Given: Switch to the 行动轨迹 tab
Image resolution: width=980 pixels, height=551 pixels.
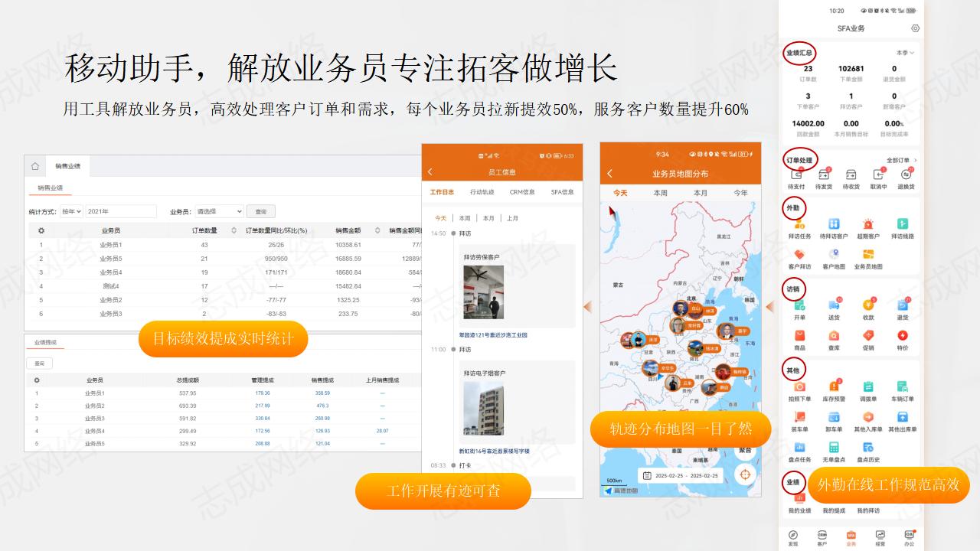Looking at the screenshot, I should tap(482, 192).
